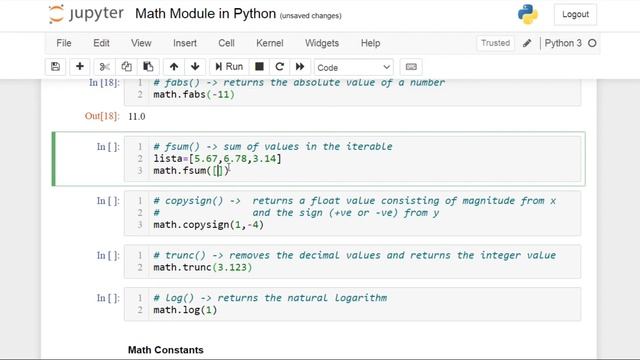Viewport: 640px width, 360px height.
Task: Restart the kernel circular arrow icon
Action: 280,67
